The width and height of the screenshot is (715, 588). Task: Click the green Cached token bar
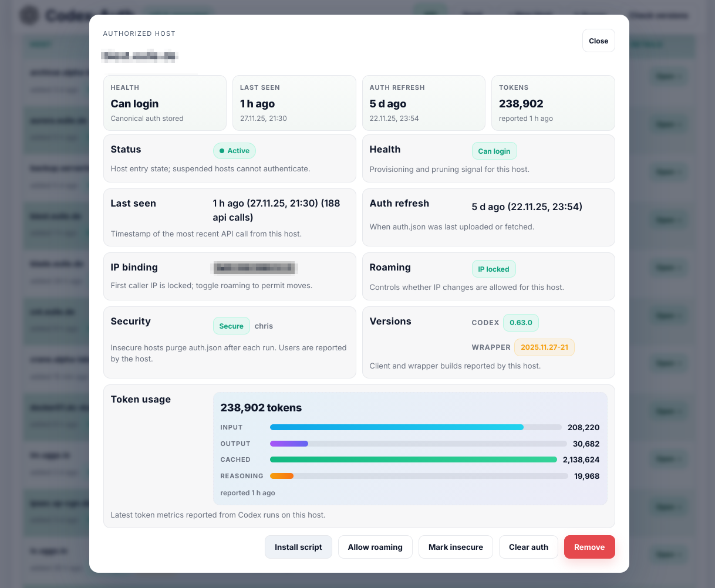(x=413, y=460)
